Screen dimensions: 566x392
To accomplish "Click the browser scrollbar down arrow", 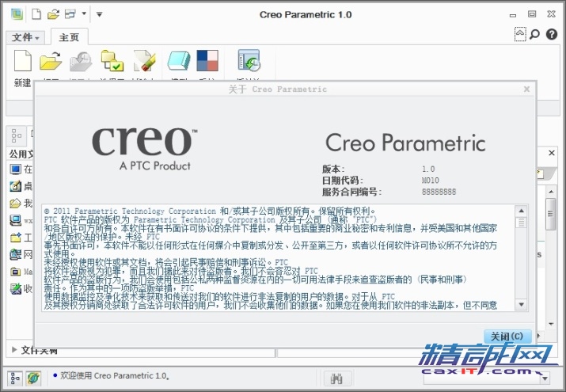I will point(551,324).
